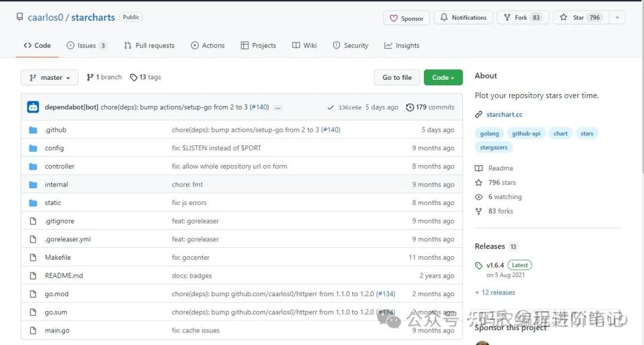Click the .goreleaser.yml file icon
This screenshot has height=345, width=644.
point(33,239)
